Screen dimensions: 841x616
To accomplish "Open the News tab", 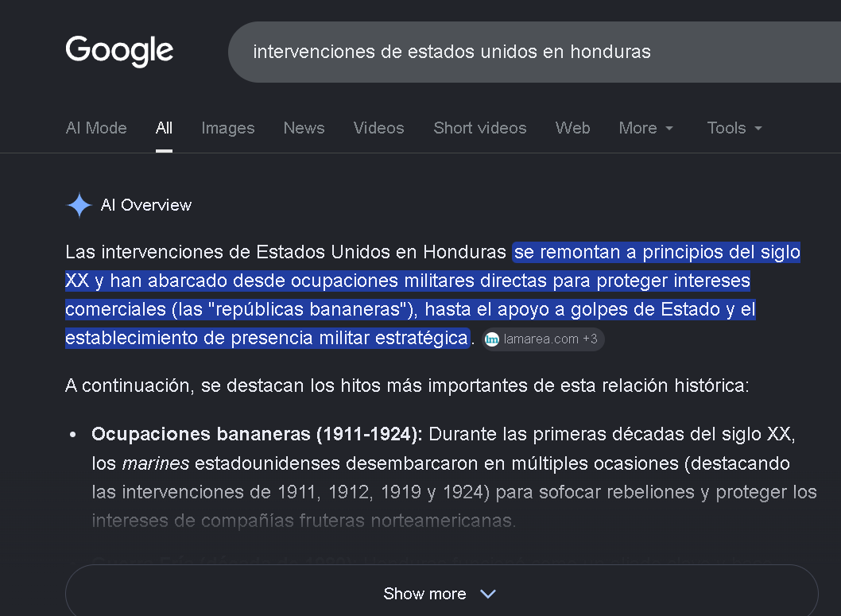I will [x=304, y=128].
